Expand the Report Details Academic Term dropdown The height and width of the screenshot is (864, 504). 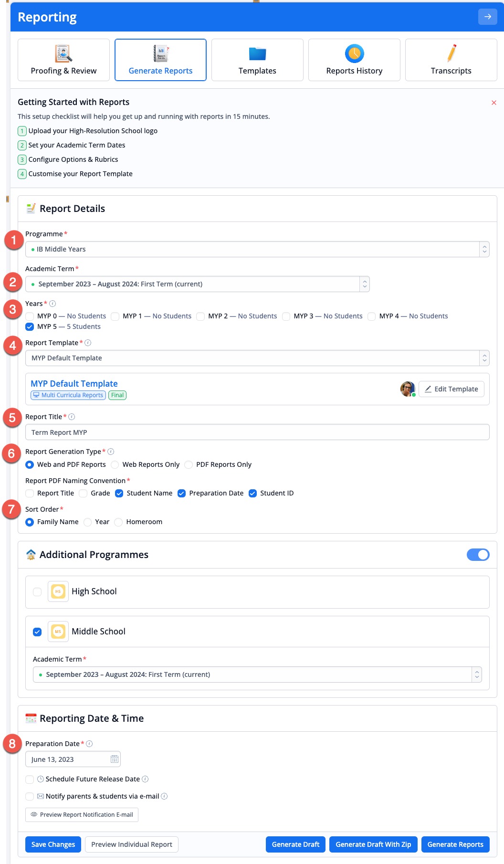point(198,284)
